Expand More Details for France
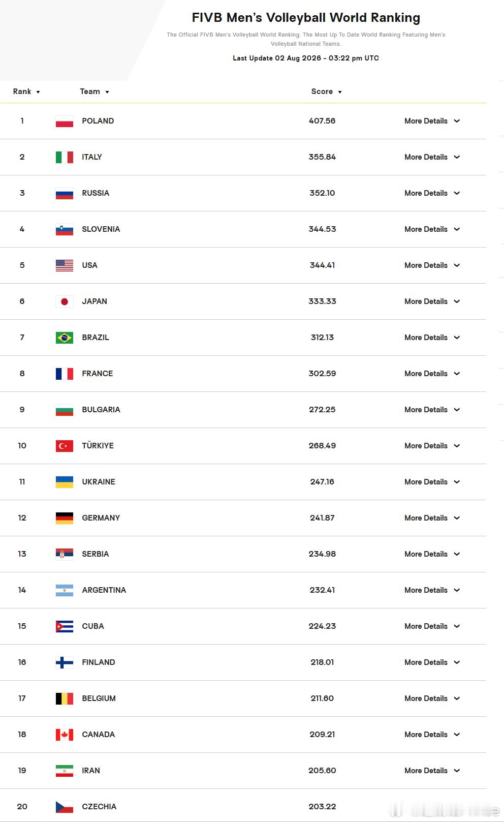 tap(432, 374)
